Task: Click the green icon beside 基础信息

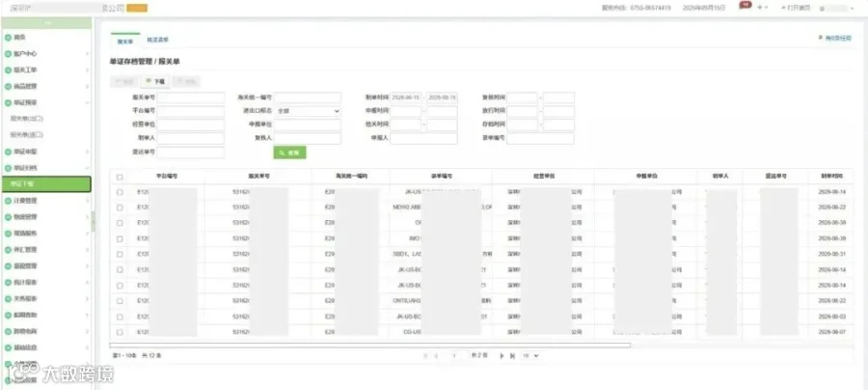Action: pos(8,348)
